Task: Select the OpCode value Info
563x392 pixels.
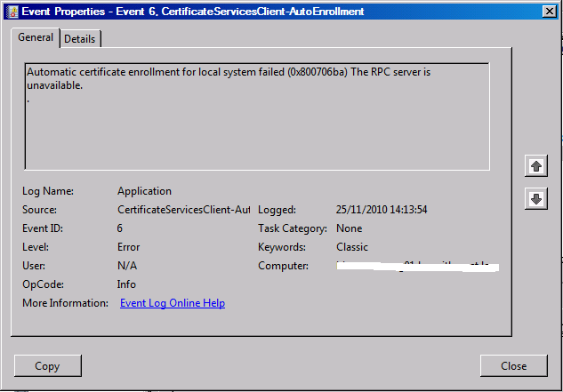Action: pyautogui.click(x=126, y=284)
